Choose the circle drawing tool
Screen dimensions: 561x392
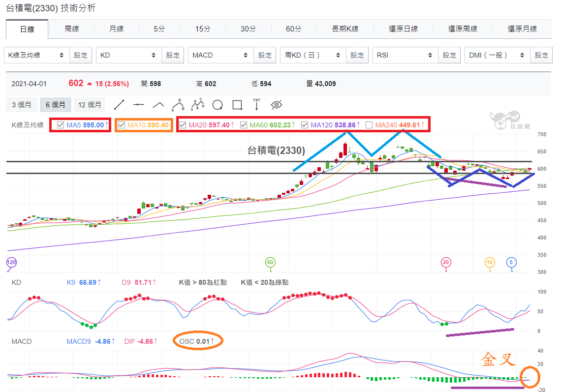coord(218,105)
